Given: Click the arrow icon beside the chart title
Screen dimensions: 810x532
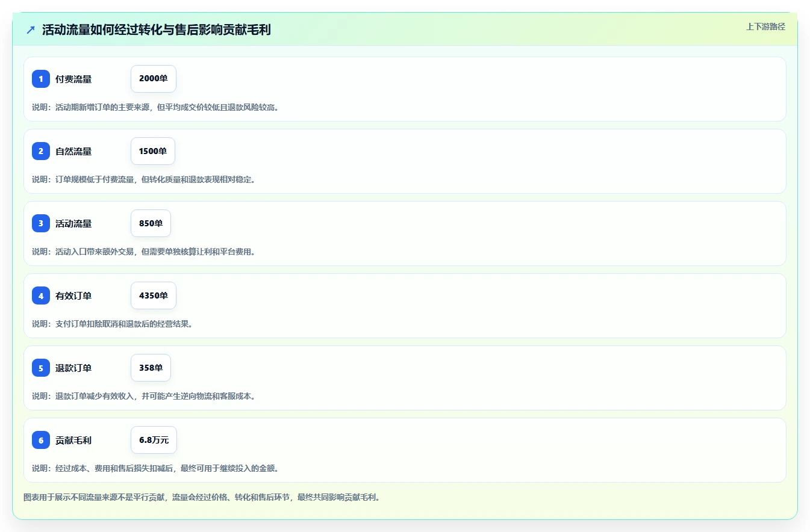Looking at the screenshot, I should [x=31, y=29].
